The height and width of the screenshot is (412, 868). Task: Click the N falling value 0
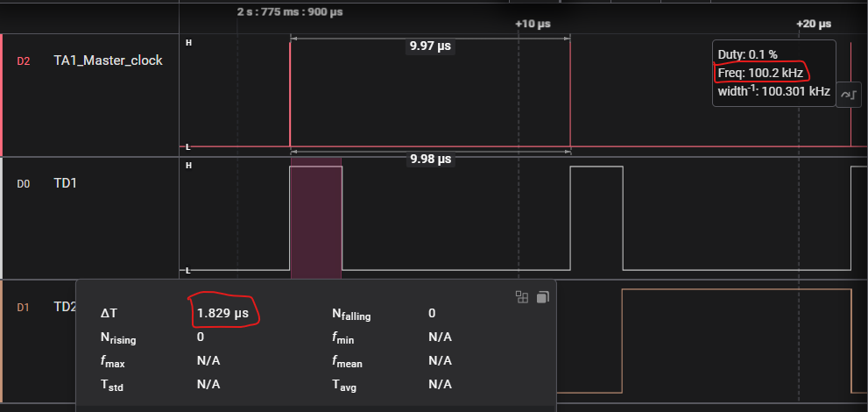pyautogui.click(x=432, y=314)
